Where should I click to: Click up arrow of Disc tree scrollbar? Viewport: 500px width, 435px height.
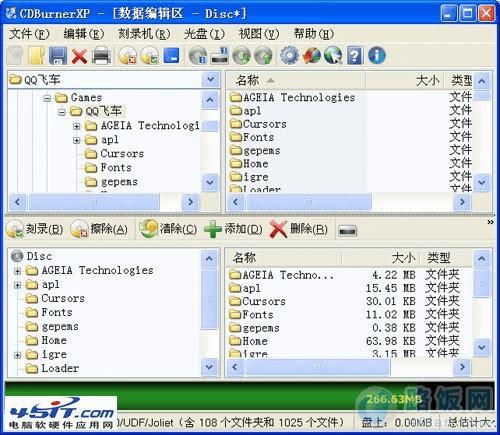coord(210,259)
